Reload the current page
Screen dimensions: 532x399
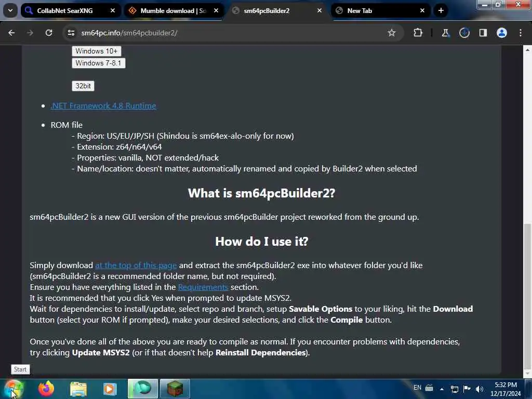coord(49,33)
